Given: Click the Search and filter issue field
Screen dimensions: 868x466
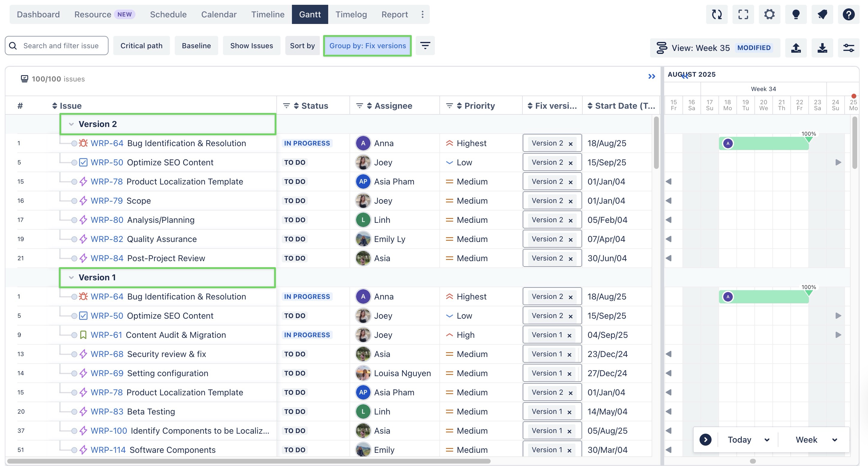Looking at the screenshot, I should [x=61, y=46].
